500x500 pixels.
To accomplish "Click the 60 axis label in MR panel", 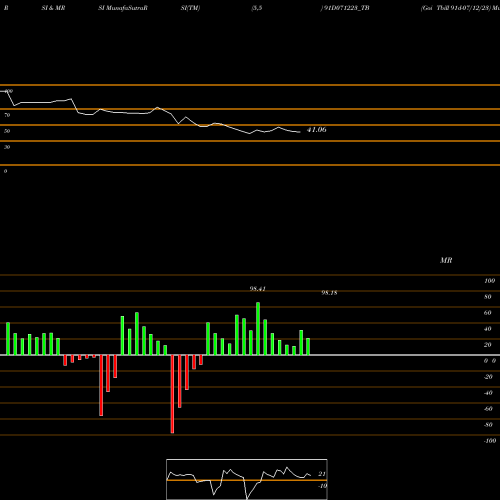I will [488, 313].
